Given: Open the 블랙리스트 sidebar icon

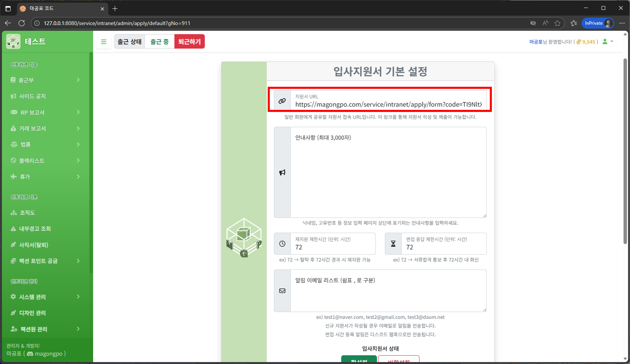Looking at the screenshot, I should 14,160.
